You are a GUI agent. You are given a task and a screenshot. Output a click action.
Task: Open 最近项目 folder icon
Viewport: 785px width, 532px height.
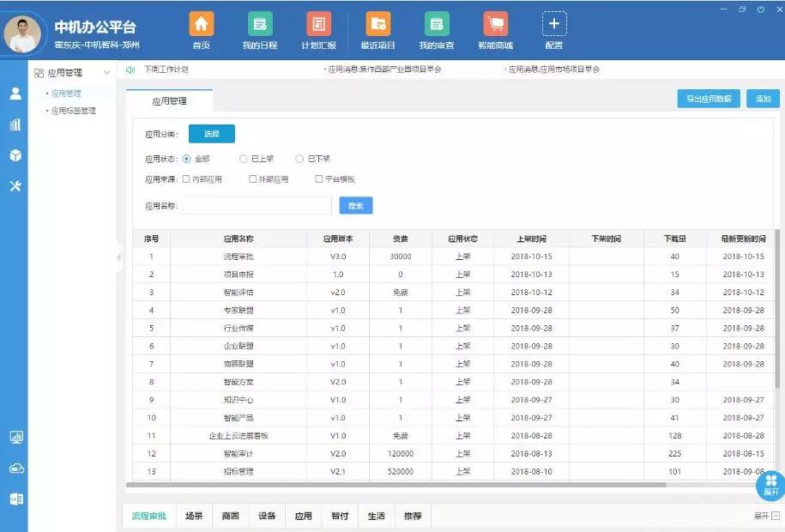[x=378, y=23]
